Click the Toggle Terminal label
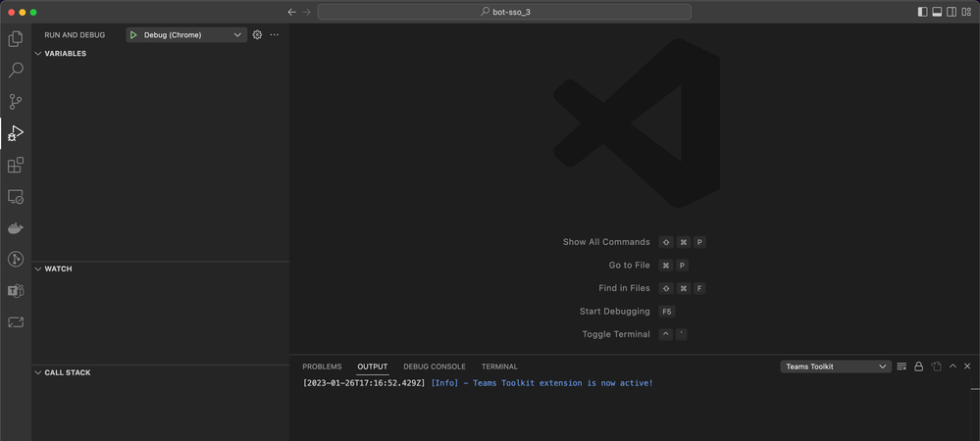Viewport: 980px width, 441px height. 616,334
